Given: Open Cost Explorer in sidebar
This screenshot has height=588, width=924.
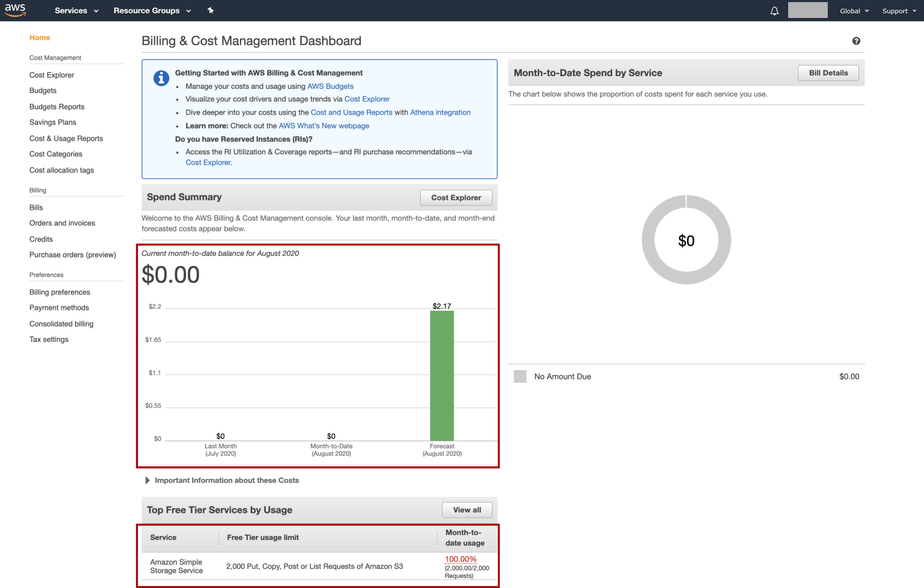Looking at the screenshot, I should 52,75.
